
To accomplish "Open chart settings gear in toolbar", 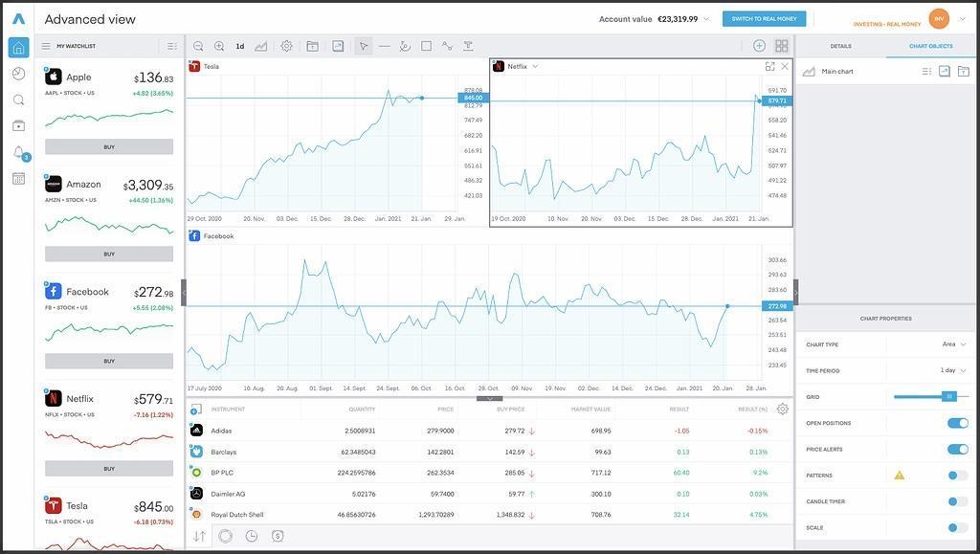I will tap(286, 46).
